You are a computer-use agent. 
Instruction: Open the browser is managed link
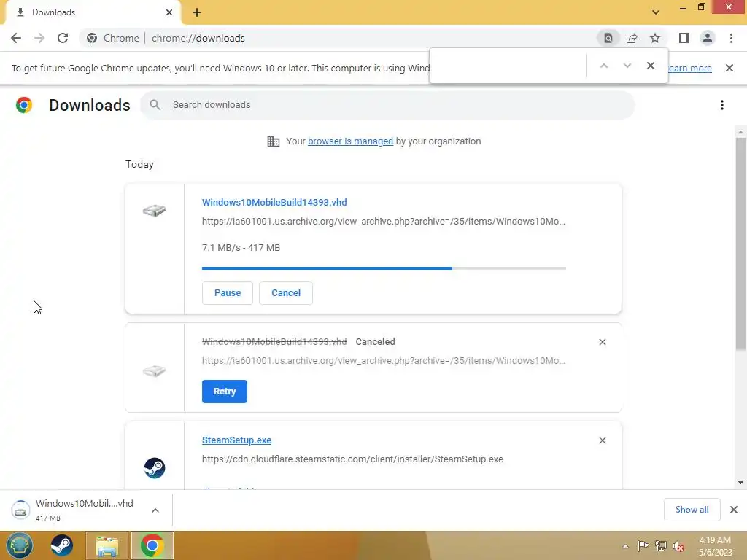350,141
